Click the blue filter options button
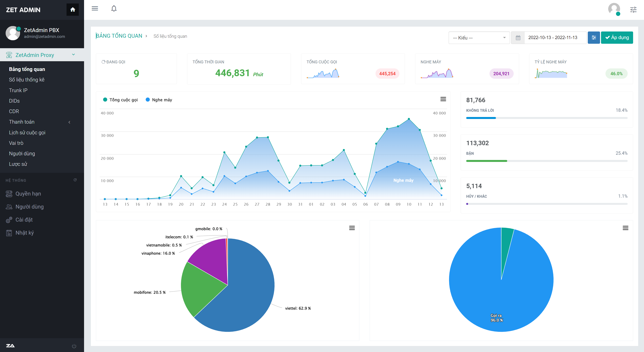Screen dimensions: 644x352 (x=593, y=38)
